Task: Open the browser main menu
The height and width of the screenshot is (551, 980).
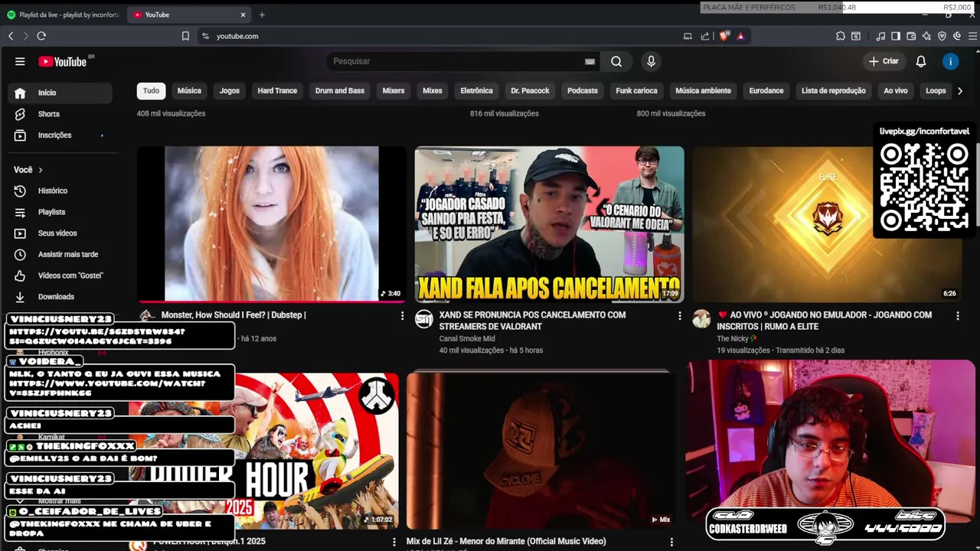Action: tap(973, 36)
